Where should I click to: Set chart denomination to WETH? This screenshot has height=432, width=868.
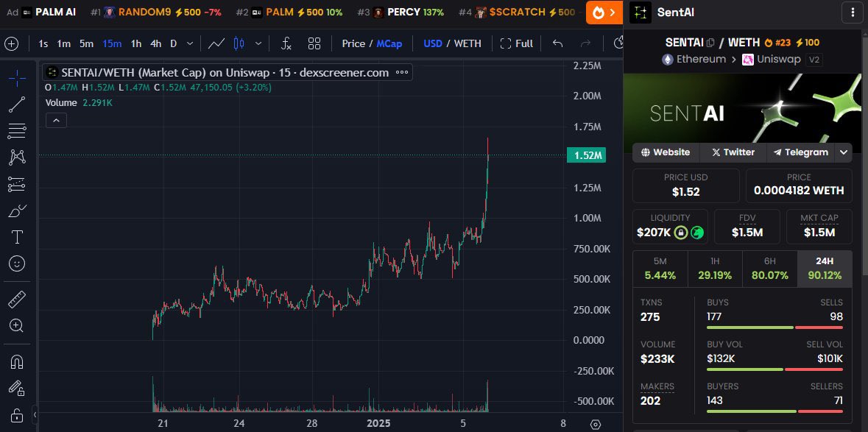(467, 43)
